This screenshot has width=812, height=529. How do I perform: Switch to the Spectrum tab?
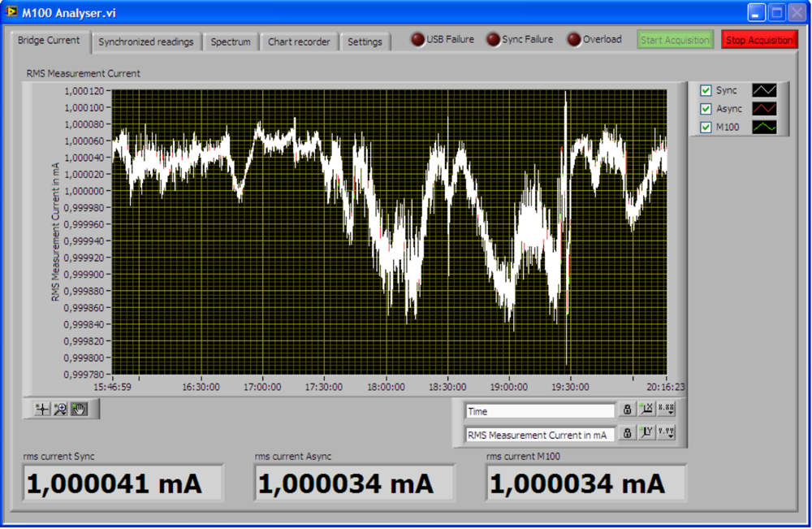click(231, 41)
